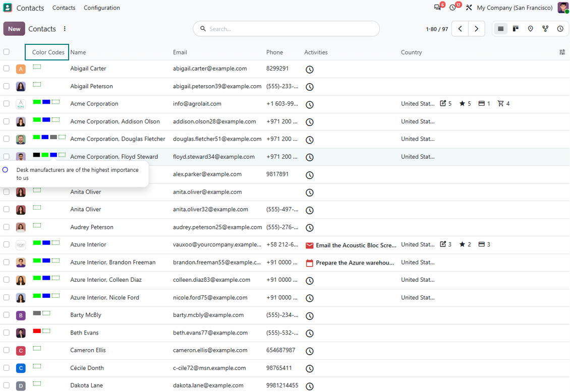
Task: Click the 1-80 / 97 pager counter
Action: click(437, 29)
